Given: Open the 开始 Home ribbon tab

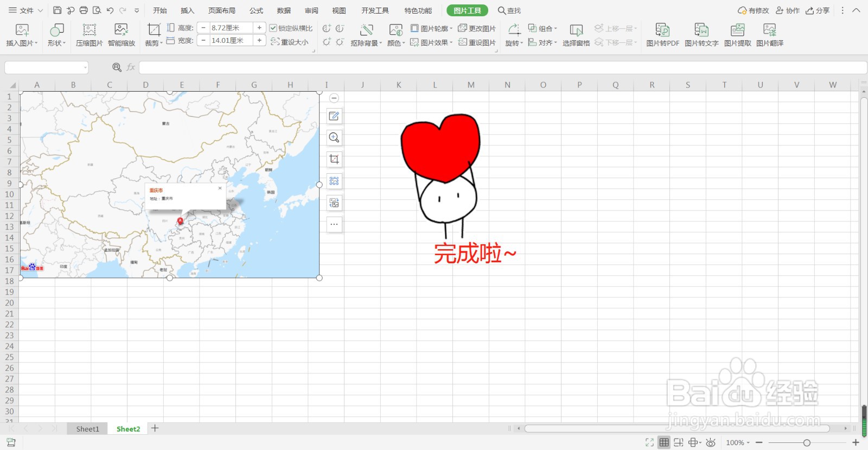Looking at the screenshot, I should point(160,10).
